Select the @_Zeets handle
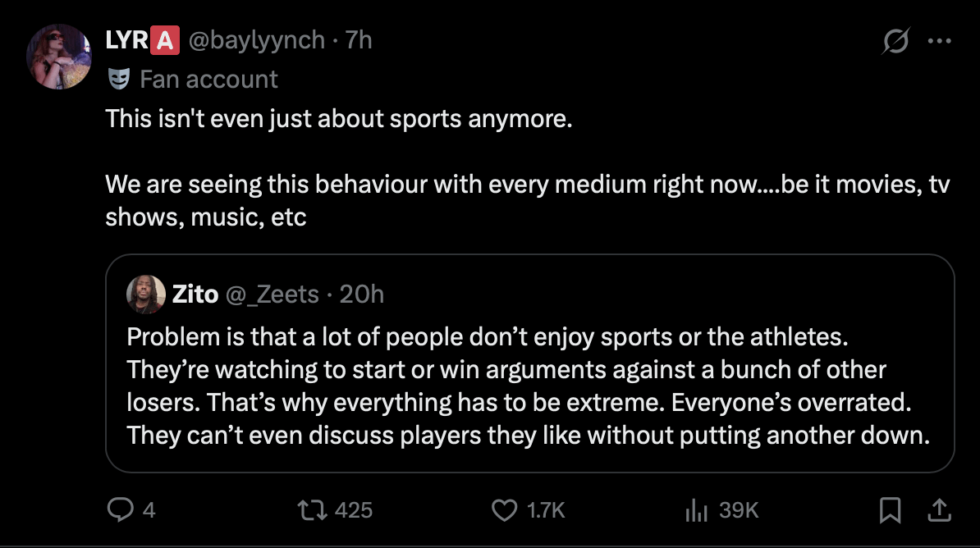980x548 pixels. (x=271, y=294)
